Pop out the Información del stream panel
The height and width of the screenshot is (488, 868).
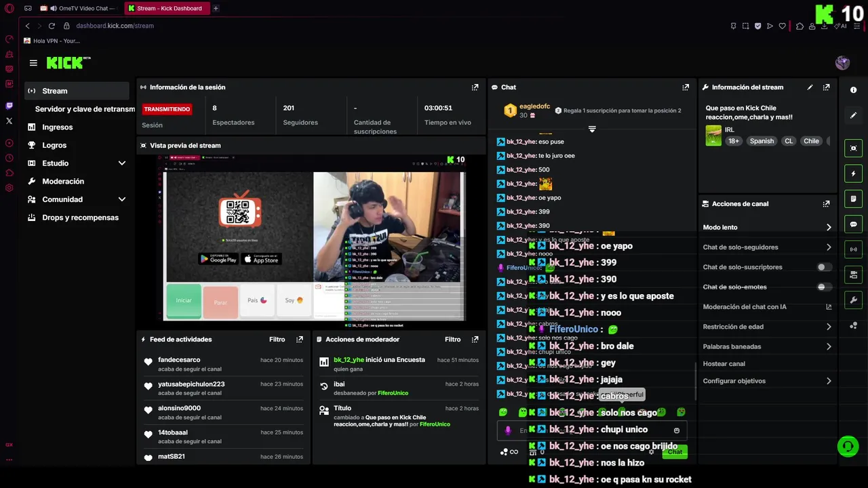(x=826, y=87)
